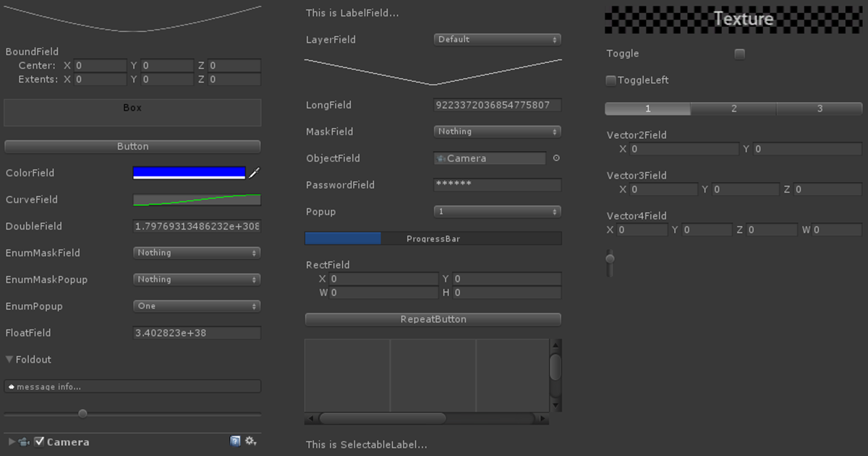Select toolbar tab 3
The width and height of the screenshot is (868, 456).
[819, 109]
